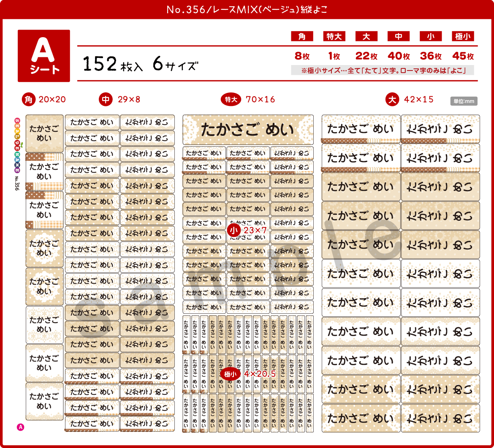
Task: Click the colorful vertical SEAL DE NAME logo
Action: pos(17,145)
